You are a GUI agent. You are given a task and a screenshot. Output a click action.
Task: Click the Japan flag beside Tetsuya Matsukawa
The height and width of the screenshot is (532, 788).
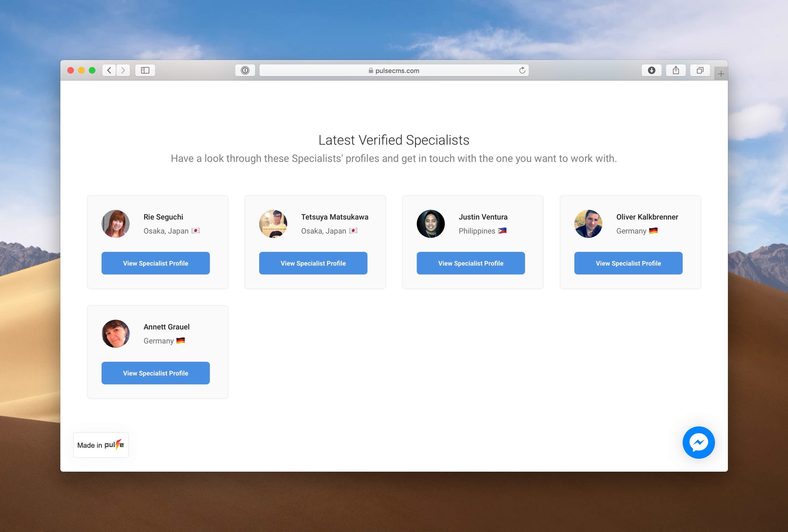coord(353,231)
